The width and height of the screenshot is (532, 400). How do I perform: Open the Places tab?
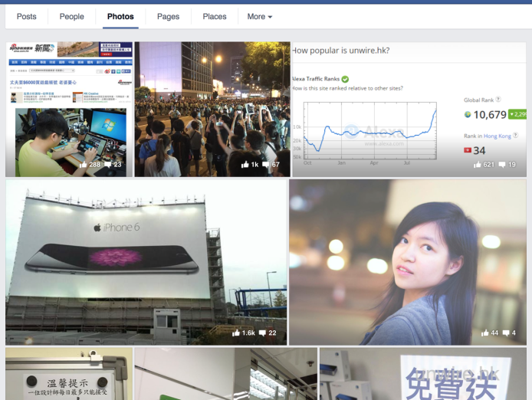pos(215,16)
